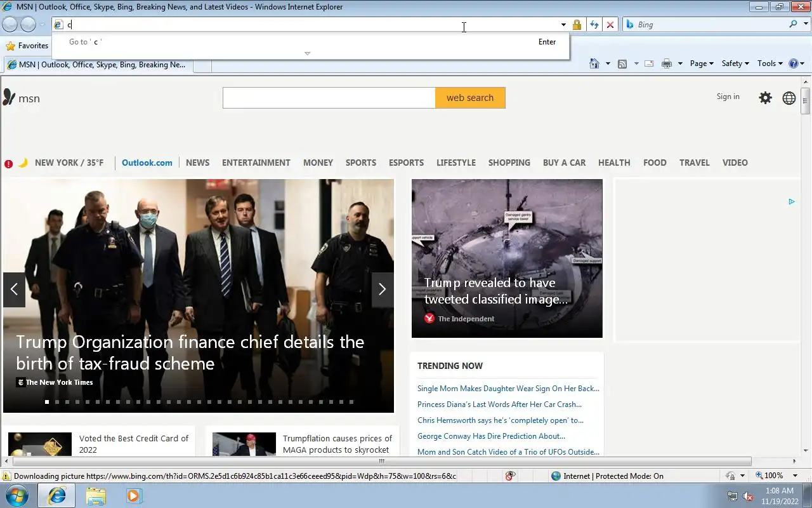Expand the address bar autocomplete dropdown
812x508 pixels.
(563, 25)
